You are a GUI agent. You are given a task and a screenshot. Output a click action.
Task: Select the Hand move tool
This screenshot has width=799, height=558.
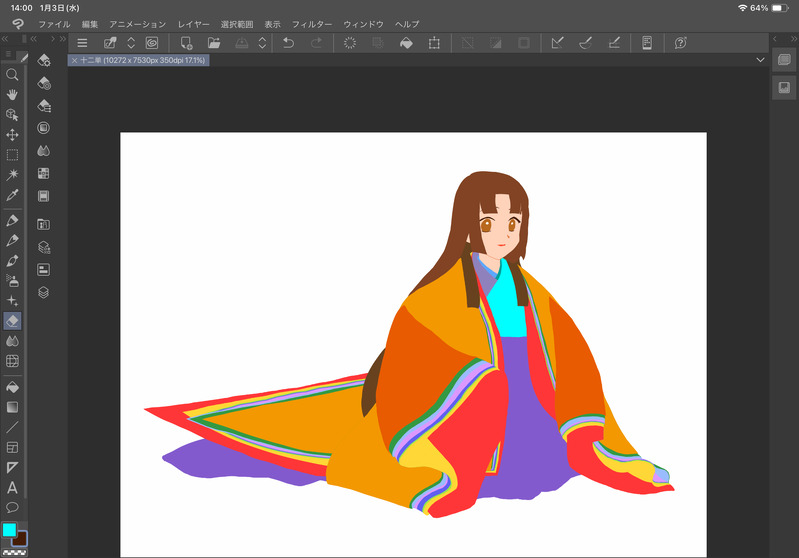point(12,94)
